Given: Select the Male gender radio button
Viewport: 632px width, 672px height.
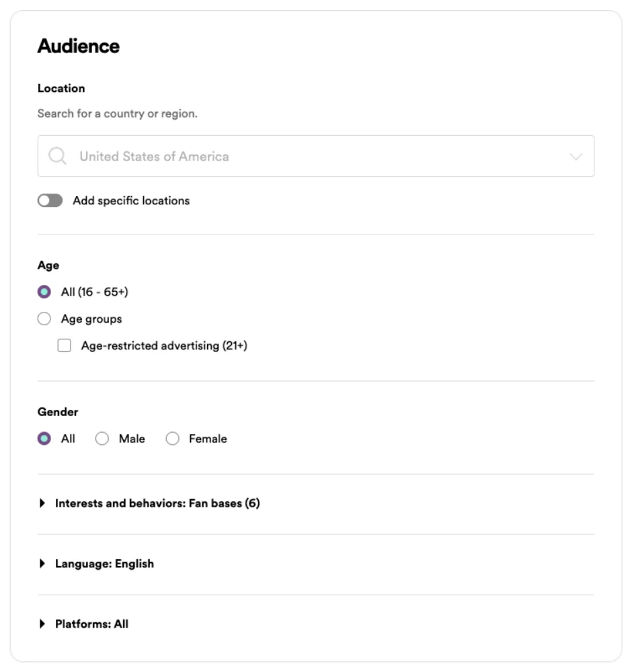Looking at the screenshot, I should (102, 439).
